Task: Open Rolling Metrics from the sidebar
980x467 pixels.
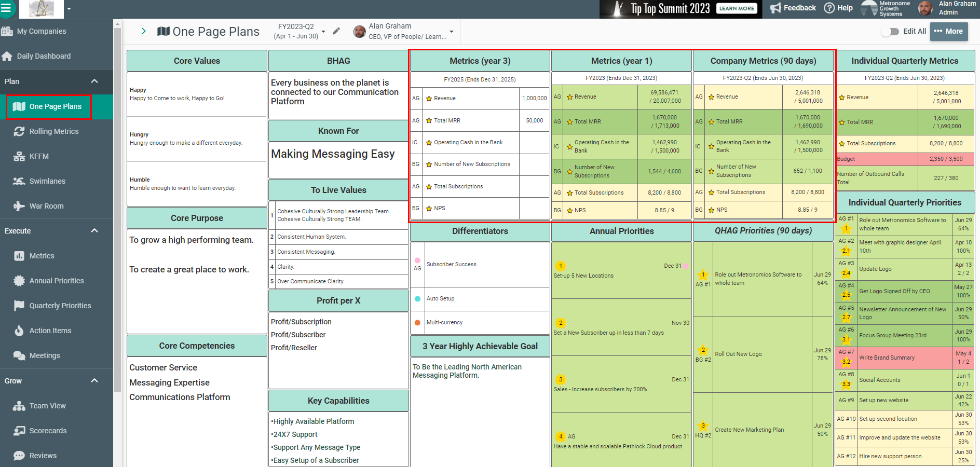Action: point(54,131)
